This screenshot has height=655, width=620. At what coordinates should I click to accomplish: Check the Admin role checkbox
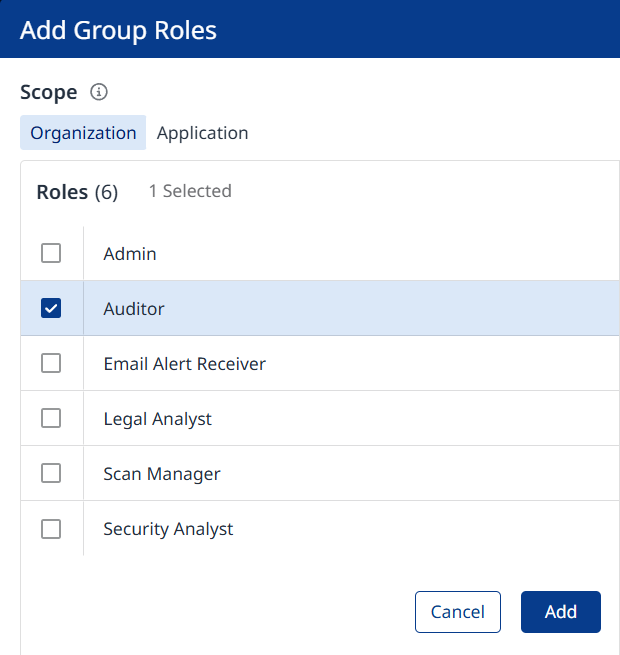tap(51, 254)
